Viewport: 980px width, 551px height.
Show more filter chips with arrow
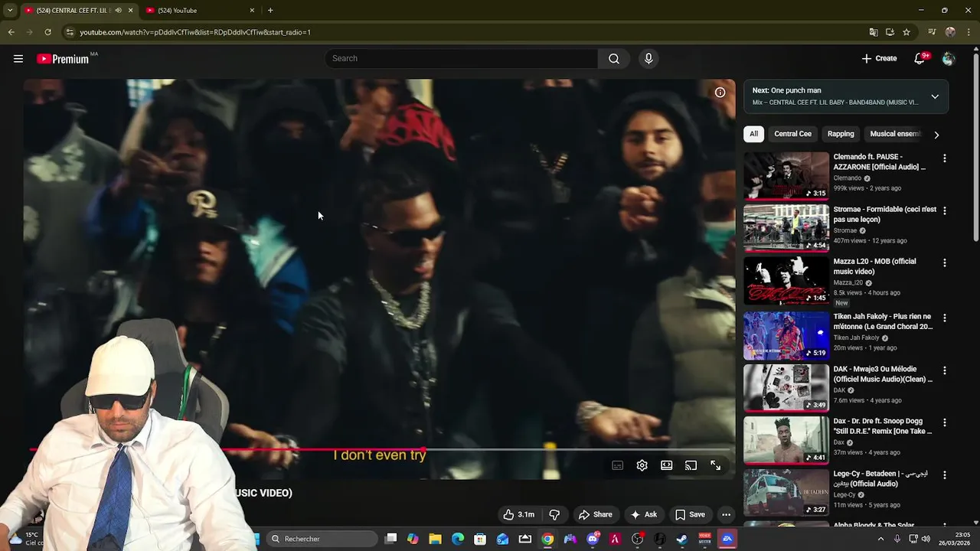pyautogui.click(x=936, y=135)
